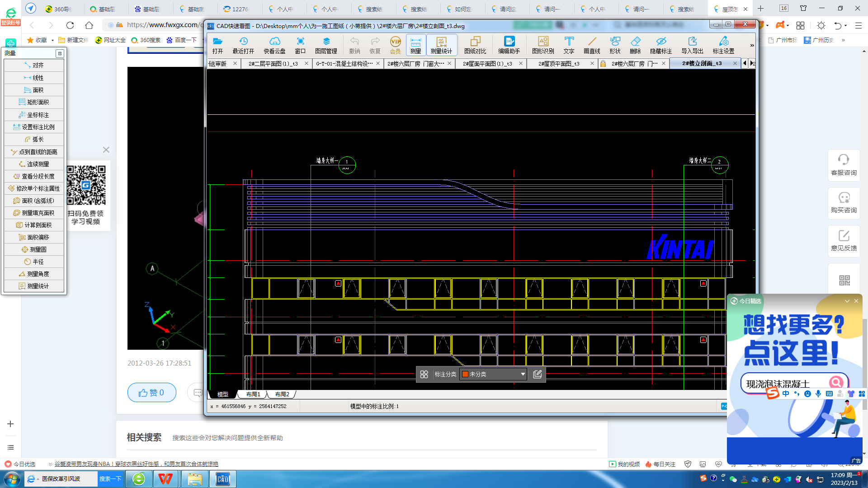Image resolution: width=868 pixels, height=488 pixels.
Task: Choose 查看分段长度
Action: pyautogui.click(x=34, y=176)
